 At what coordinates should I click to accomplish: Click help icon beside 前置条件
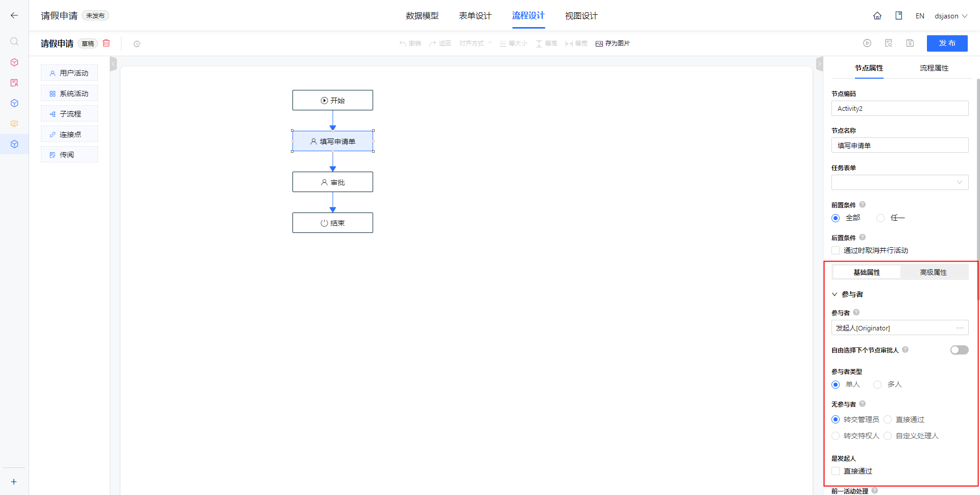pyautogui.click(x=863, y=204)
